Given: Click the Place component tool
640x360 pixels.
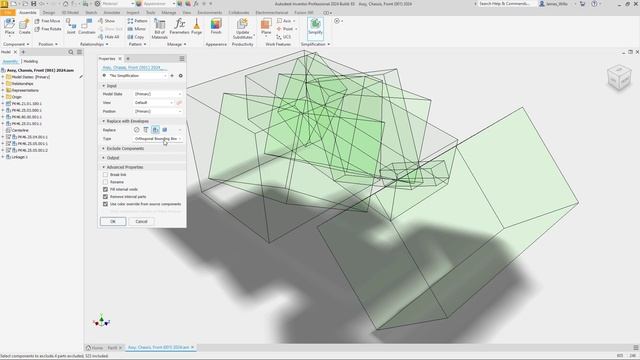Looking at the screenshot, I should click(x=9, y=27).
